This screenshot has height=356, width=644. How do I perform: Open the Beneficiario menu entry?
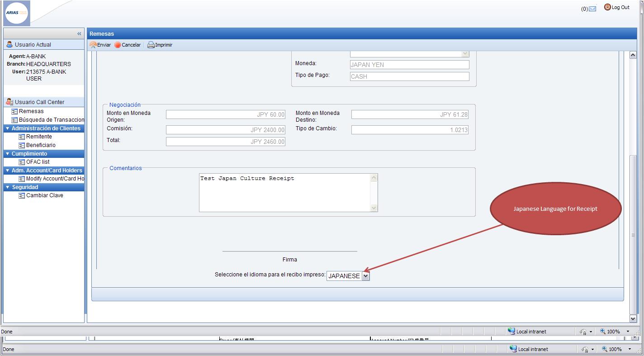(41, 145)
